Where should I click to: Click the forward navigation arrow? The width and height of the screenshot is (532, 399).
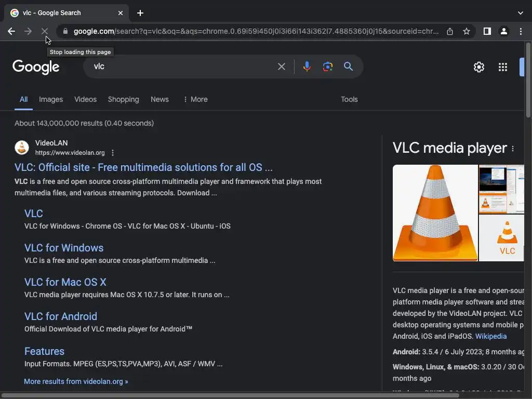(x=28, y=31)
